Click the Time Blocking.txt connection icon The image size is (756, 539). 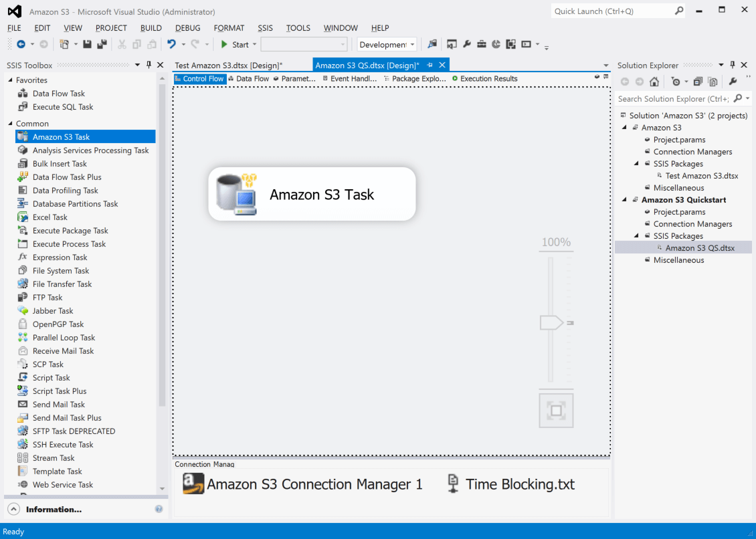pos(452,483)
